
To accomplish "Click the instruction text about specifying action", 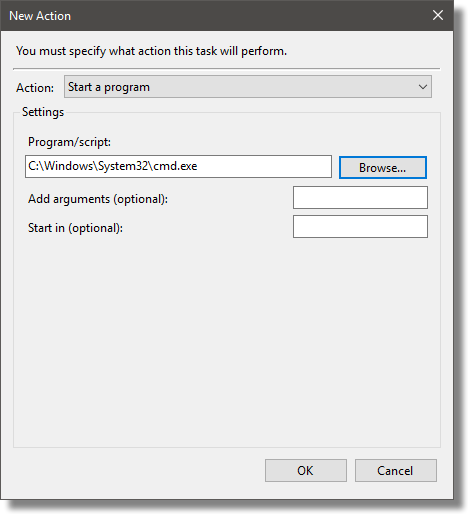I will click(x=151, y=51).
